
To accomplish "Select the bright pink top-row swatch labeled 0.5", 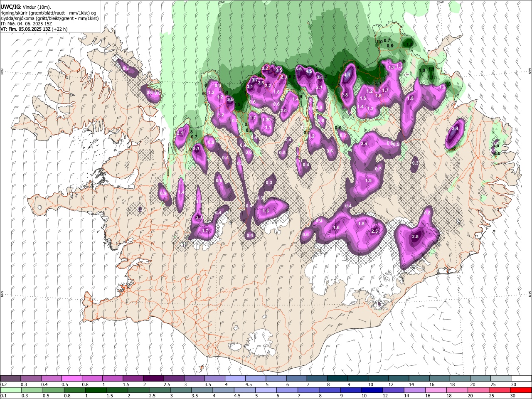I will [71, 379].
